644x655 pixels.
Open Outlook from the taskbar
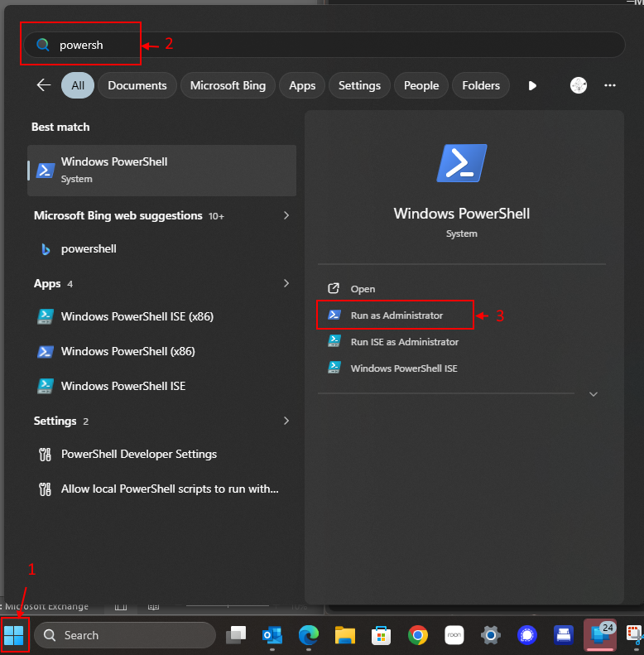click(272, 635)
